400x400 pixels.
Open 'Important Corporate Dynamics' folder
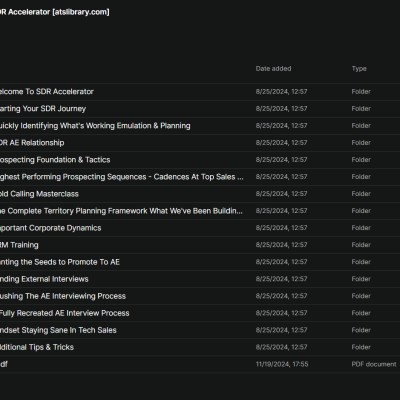(200, 228)
